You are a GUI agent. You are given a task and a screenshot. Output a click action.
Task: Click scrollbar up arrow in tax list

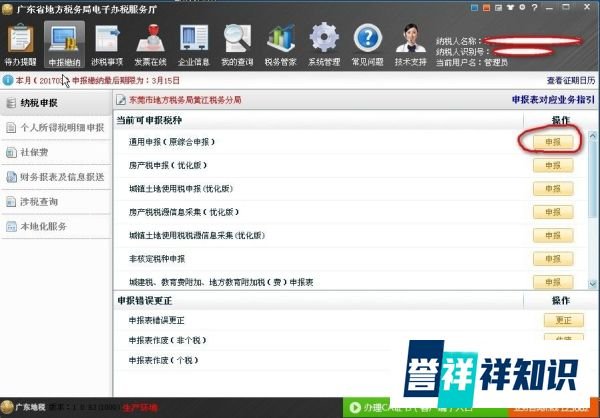593,135
